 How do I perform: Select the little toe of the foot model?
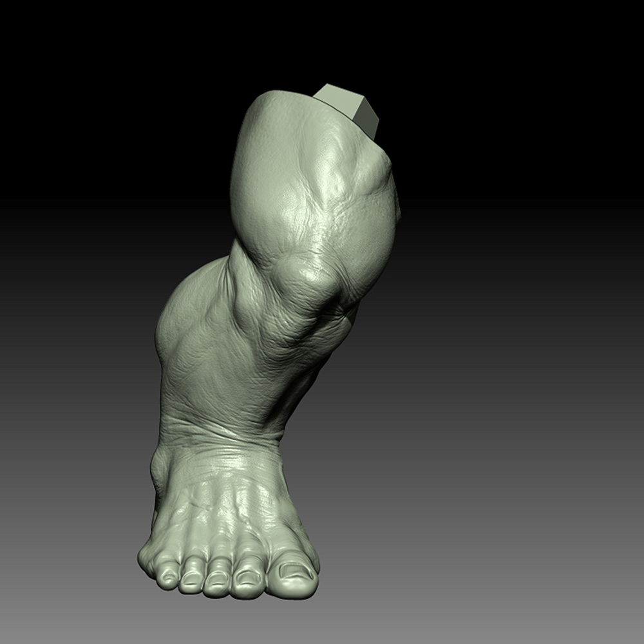pyautogui.click(x=166, y=575)
